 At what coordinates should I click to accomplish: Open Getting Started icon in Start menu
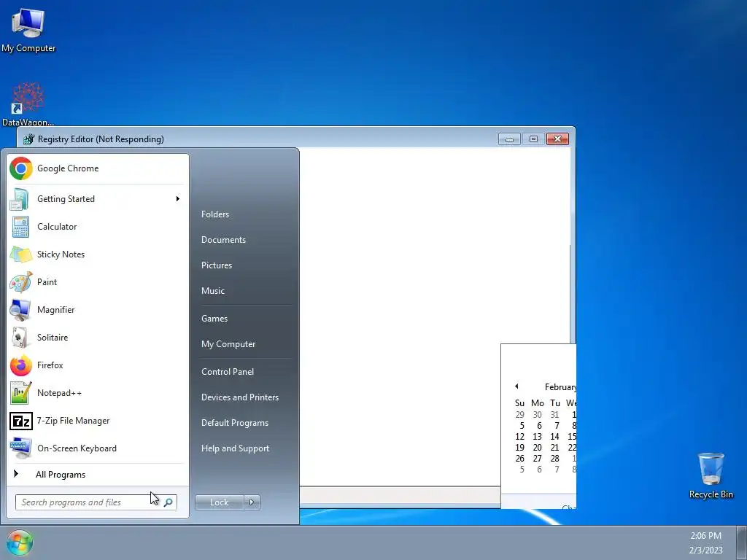(x=20, y=199)
